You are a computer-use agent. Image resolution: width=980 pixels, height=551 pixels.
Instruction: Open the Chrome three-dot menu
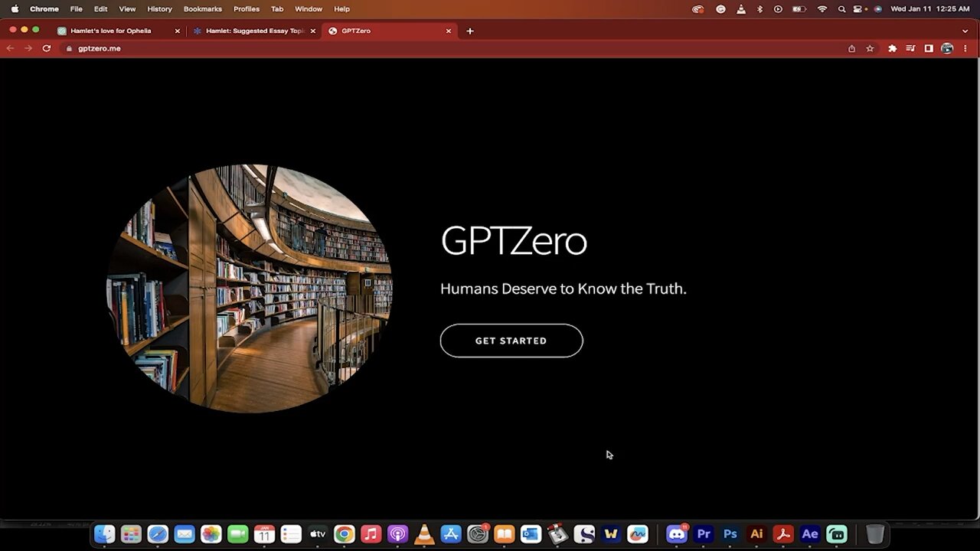tap(965, 48)
